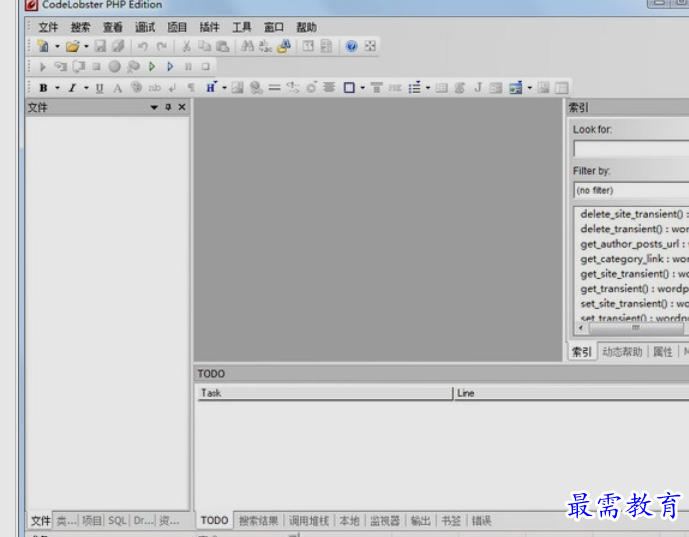This screenshot has height=537, width=689.
Task: Open the New file dropdown arrow
Action: point(57,46)
